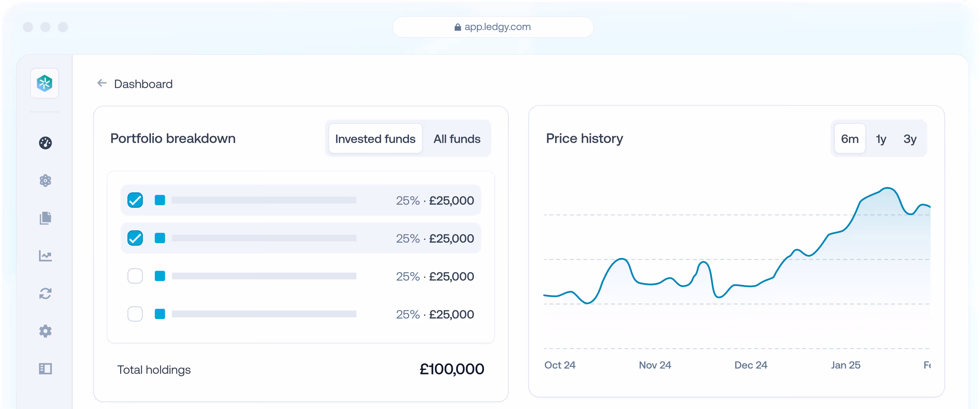Select the Invested funds tab
Screen dimensions: 980x409
pyautogui.click(x=375, y=139)
